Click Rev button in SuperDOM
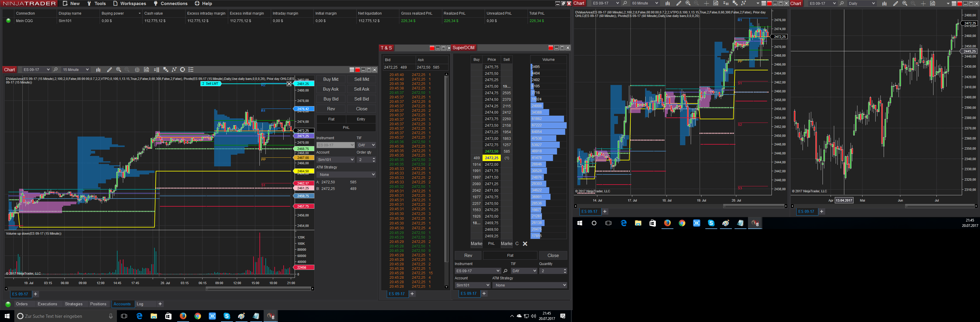The image size is (980, 322). click(x=468, y=256)
